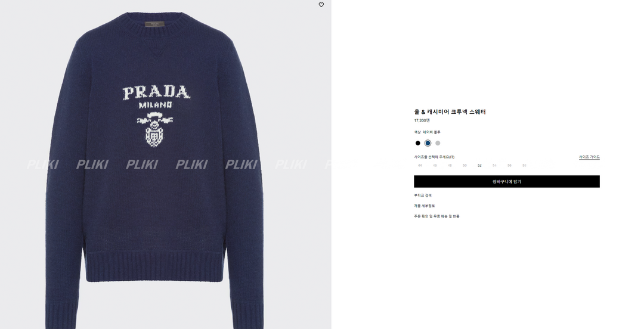Pick size 56

[x=509, y=166]
